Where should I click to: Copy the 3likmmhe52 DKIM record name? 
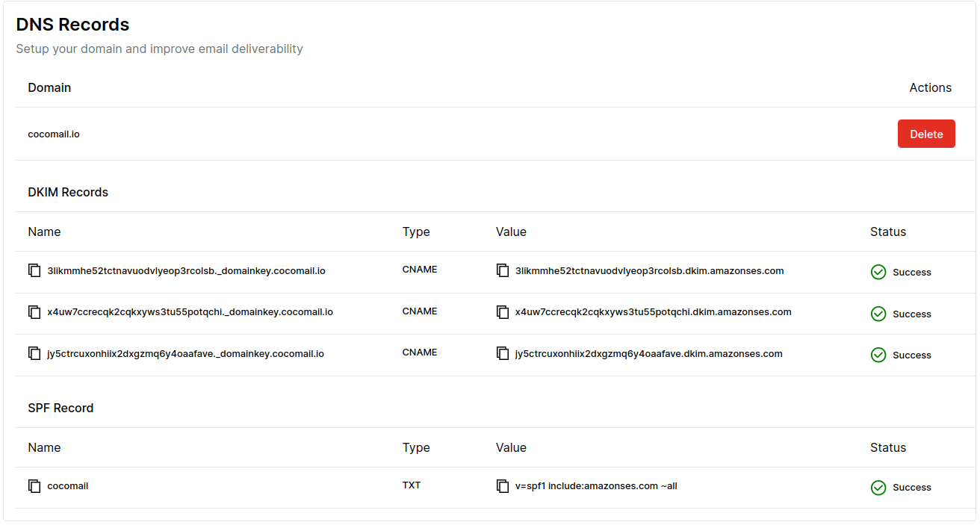[34, 270]
